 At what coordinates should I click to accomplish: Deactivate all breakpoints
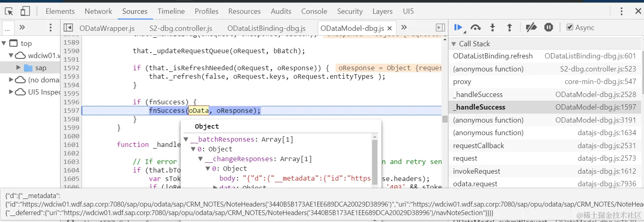(x=531, y=28)
